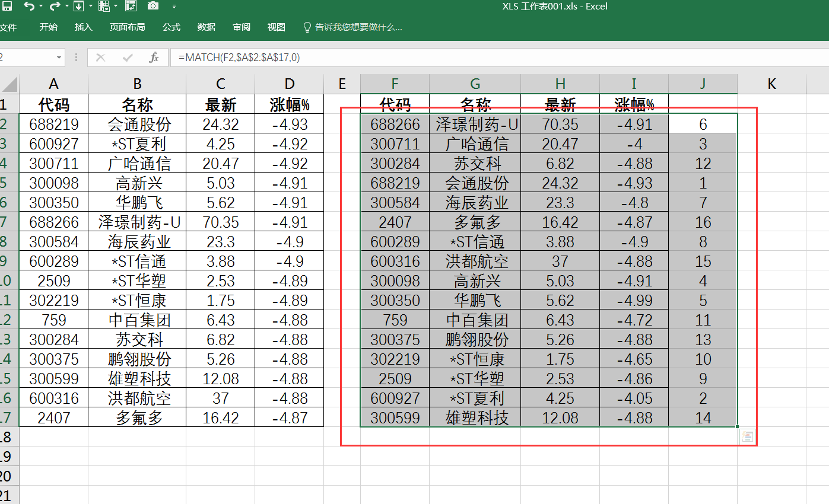Click cell I11 with value -4.99

point(634,300)
